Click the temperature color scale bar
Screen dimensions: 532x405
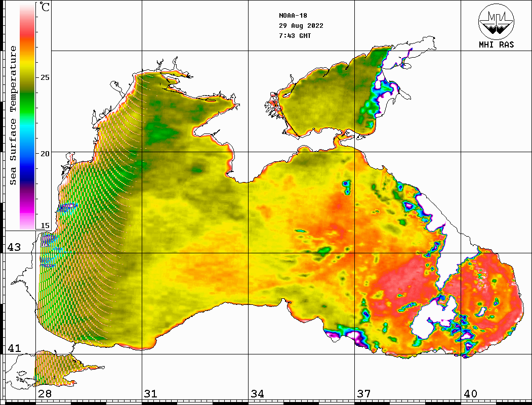click(27, 116)
